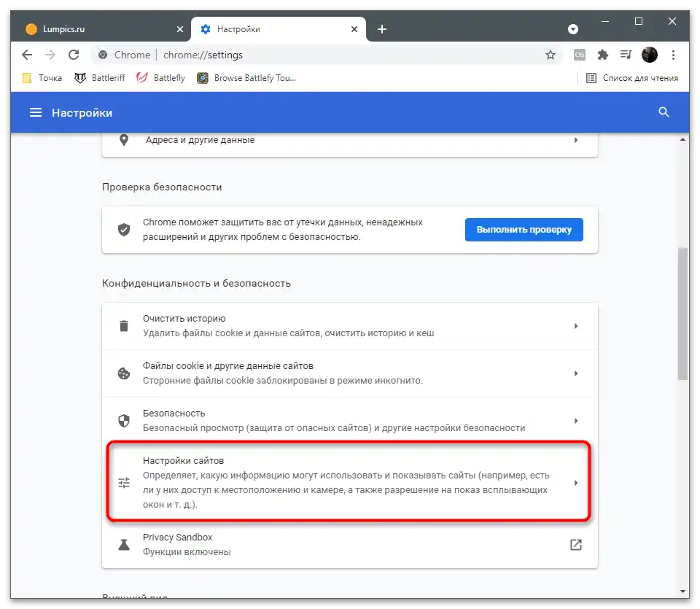Click the scrollbar up arrow
The height and width of the screenshot is (609, 700).
pyautogui.click(x=682, y=140)
